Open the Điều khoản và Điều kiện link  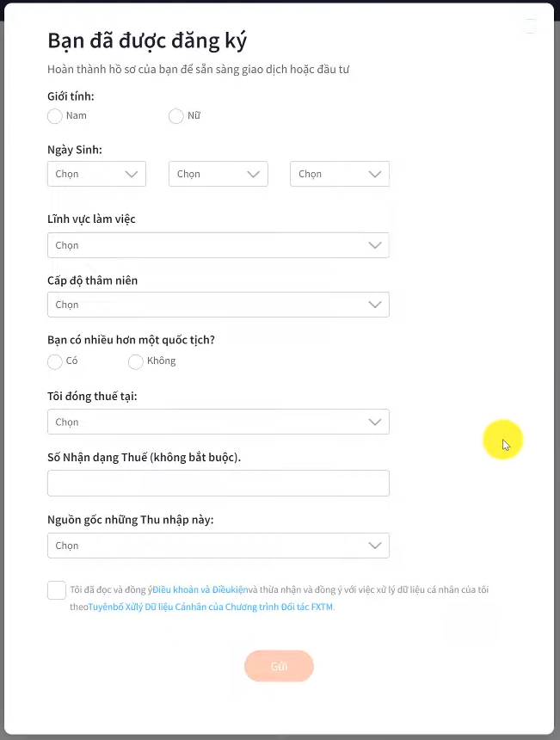click(200, 590)
